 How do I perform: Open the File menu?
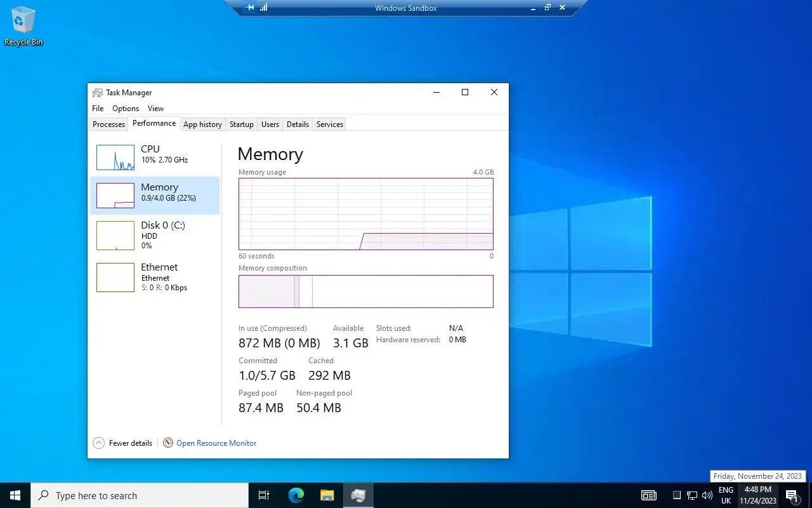click(x=98, y=109)
